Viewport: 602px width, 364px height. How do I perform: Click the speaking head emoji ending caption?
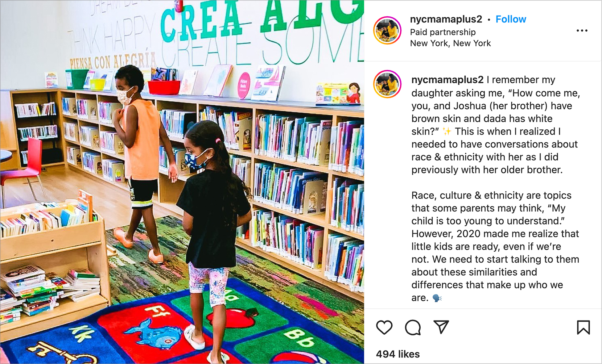tap(437, 298)
